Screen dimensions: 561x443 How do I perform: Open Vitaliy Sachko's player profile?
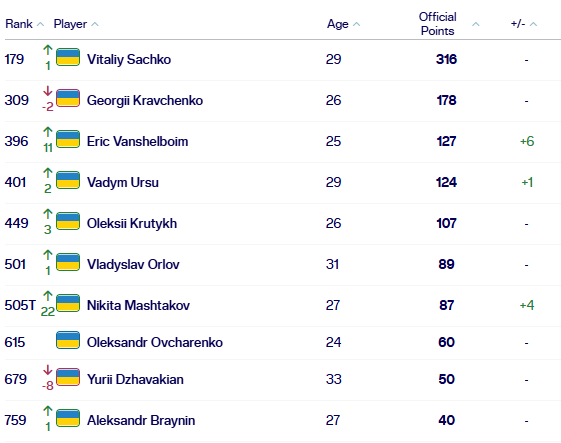(129, 59)
